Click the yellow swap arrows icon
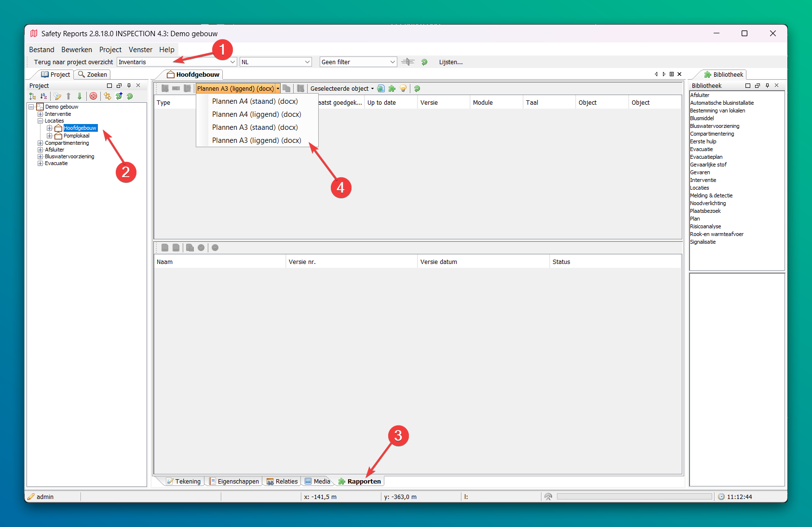This screenshot has width=812, height=527. (107, 97)
